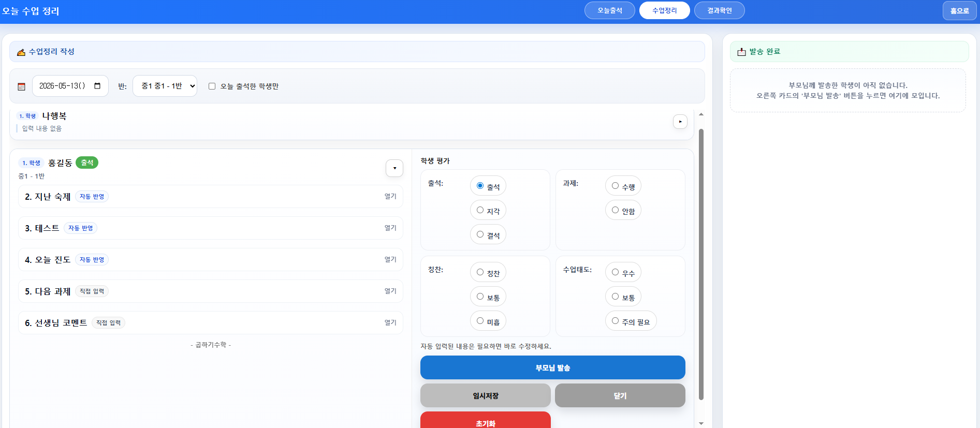The width and height of the screenshot is (980, 428).
Task: Click the 자동 반영 tag on 테스트
Action: click(x=81, y=228)
